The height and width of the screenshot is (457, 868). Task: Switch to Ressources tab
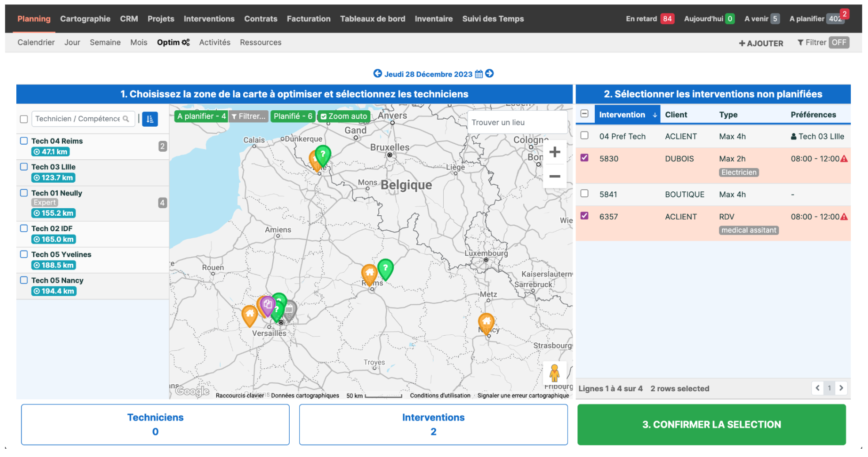click(260, 42)
